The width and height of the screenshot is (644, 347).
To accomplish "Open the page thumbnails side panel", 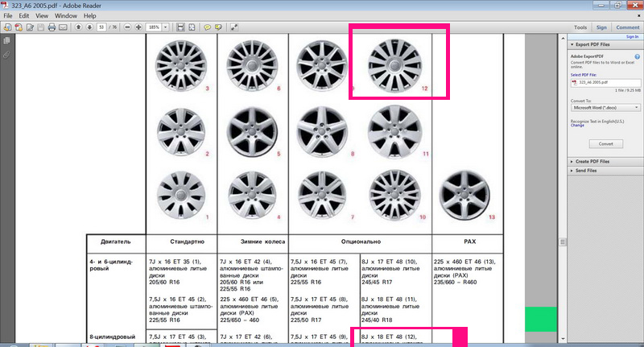I will pyautogui.click(x=6, y=41).
